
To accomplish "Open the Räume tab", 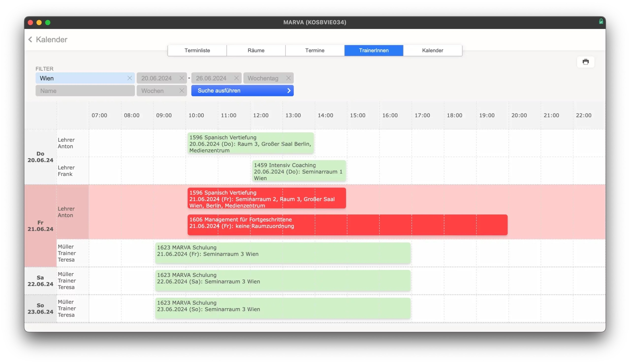I will 256,50.
